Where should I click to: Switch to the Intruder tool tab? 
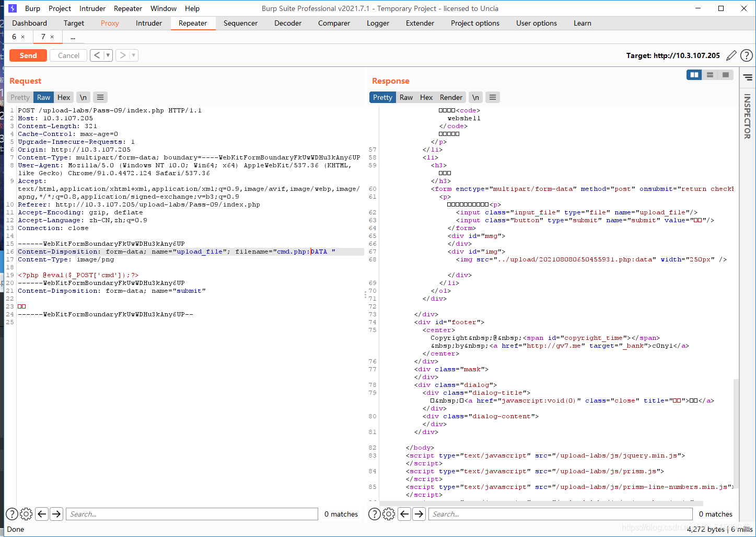pyautogui.click(x=149, y=23)
